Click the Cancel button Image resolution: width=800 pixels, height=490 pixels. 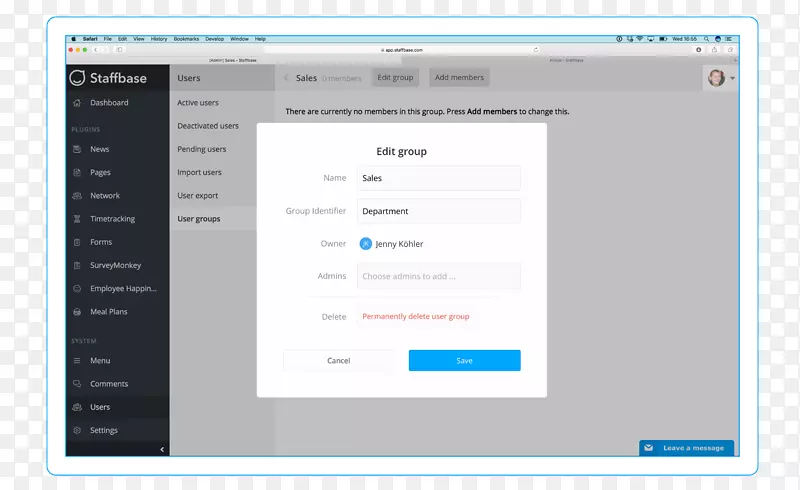tap(339, 360)
